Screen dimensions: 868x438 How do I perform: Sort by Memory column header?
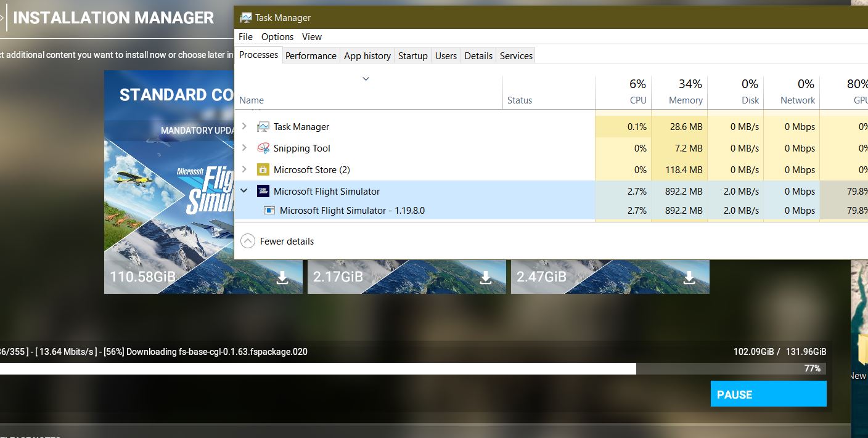[679, 92]
